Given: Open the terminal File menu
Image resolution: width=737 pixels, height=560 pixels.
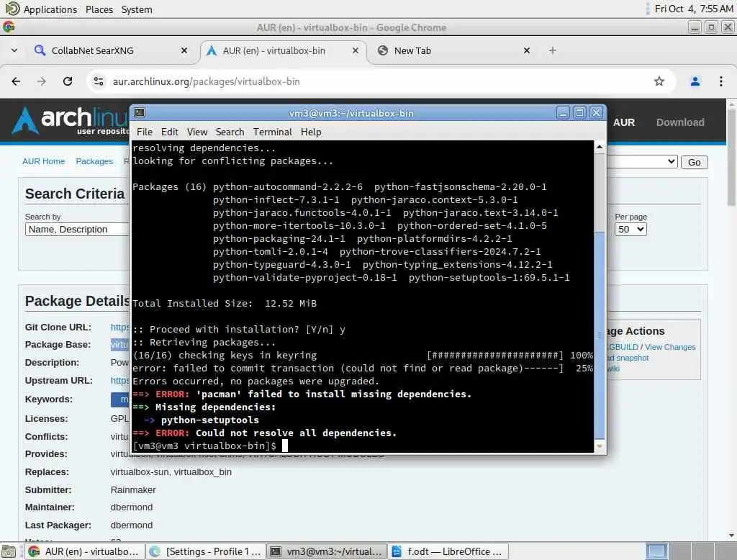Looking at the screenshot, I should [144, 132].
